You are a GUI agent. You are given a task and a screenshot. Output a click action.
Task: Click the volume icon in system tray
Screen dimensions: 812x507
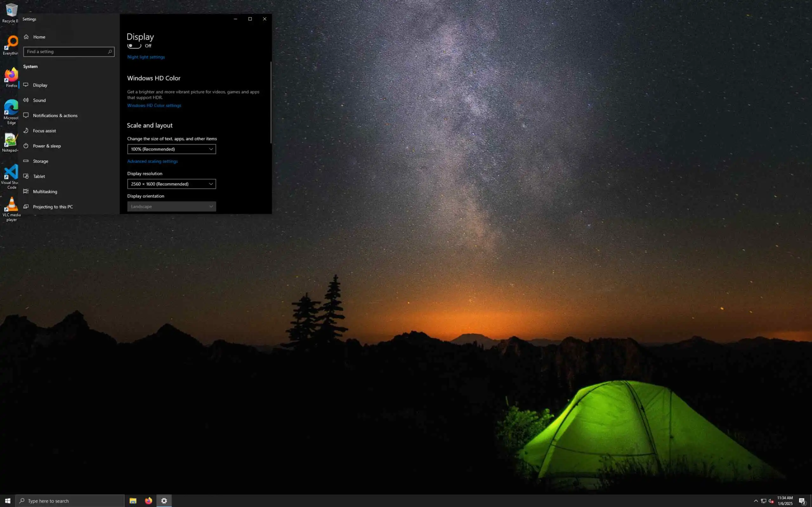point(771,501)
